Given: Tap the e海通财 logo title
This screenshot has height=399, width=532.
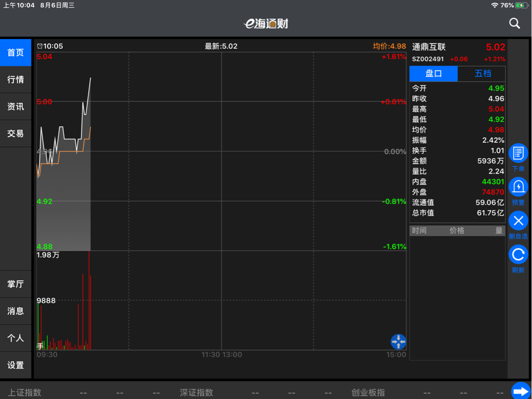Looking at the screenshot, I should coord(266,23).
